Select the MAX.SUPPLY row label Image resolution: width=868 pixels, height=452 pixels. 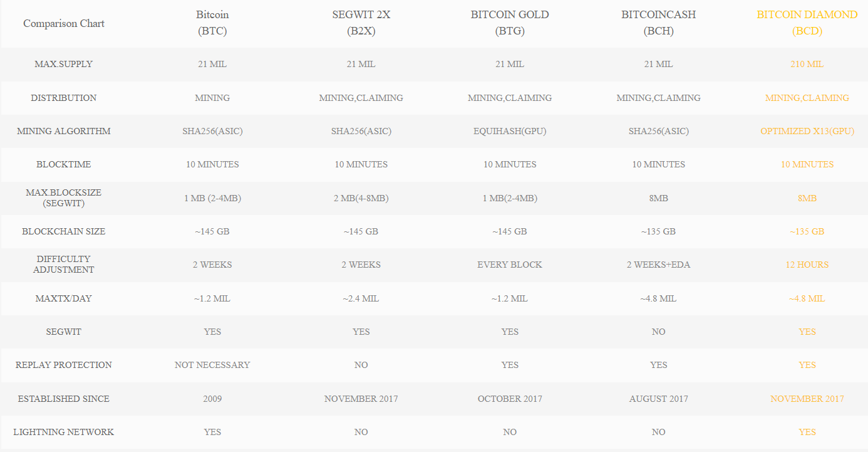(64, 64)
